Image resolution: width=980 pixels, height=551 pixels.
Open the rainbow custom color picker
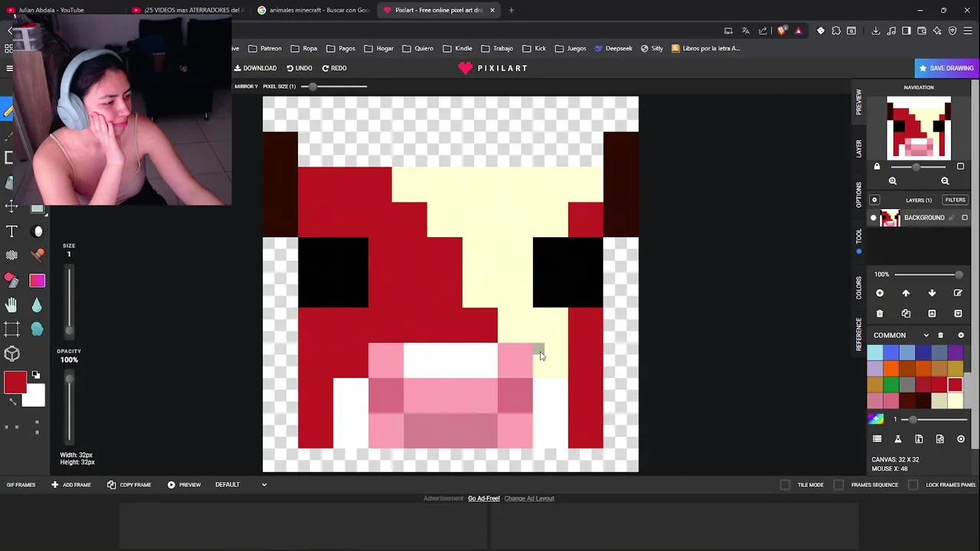876,419
